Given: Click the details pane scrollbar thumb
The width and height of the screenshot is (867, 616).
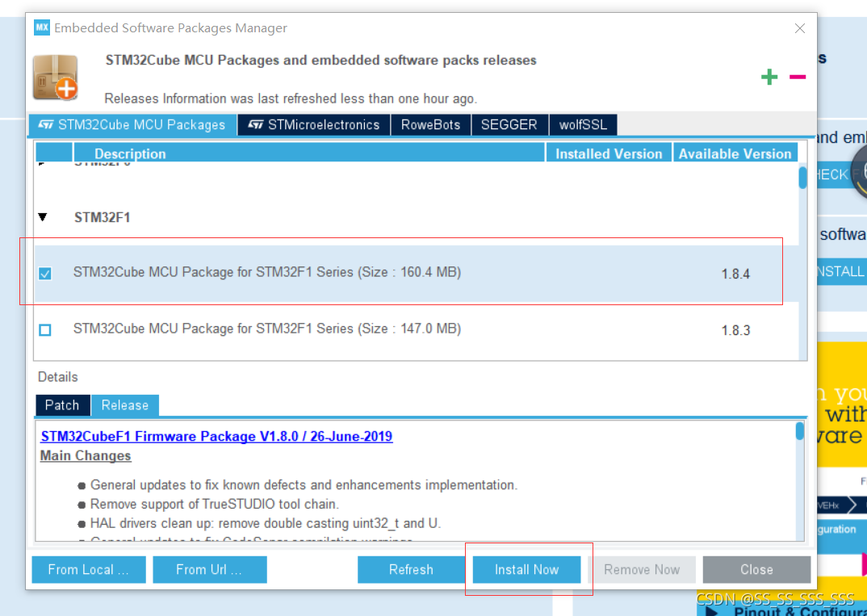Looking at the screenshot, I should [x=799, y=431].
